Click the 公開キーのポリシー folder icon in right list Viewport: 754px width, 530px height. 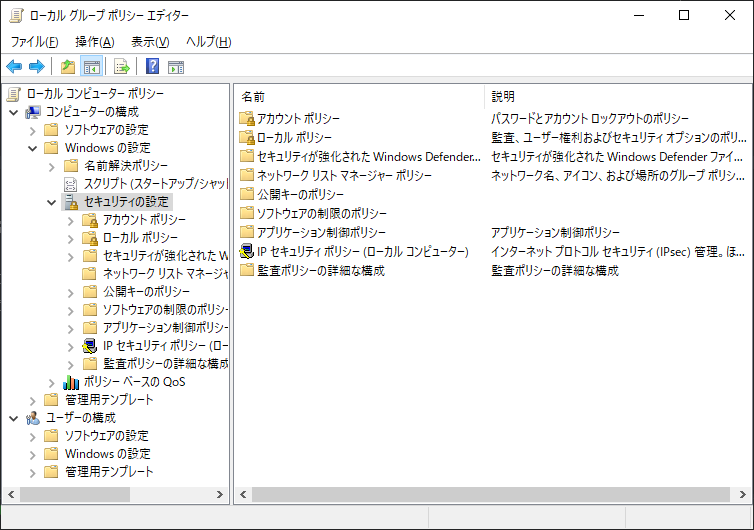[247, 194]
